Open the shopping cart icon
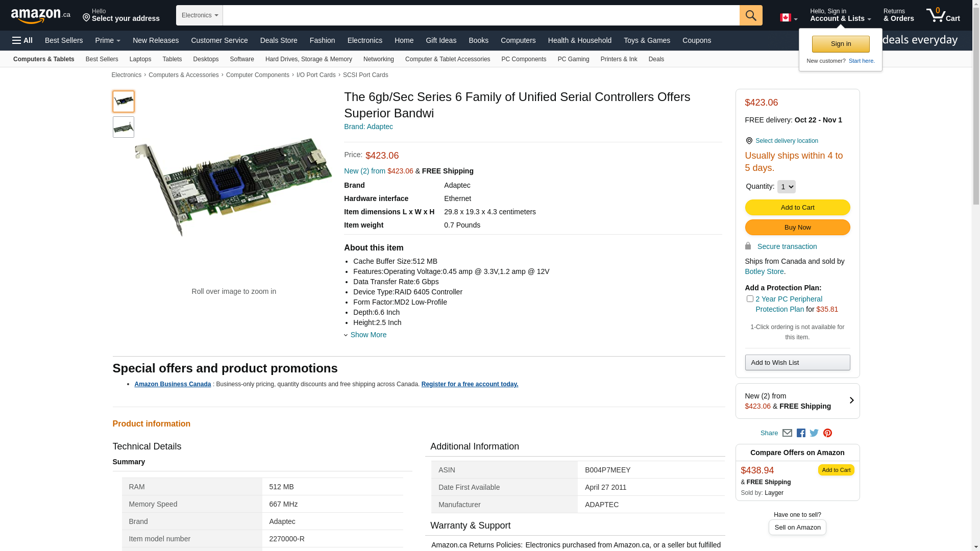Viewport: 980px width, 551px height. pyautogui.click(x=942, y=15)
